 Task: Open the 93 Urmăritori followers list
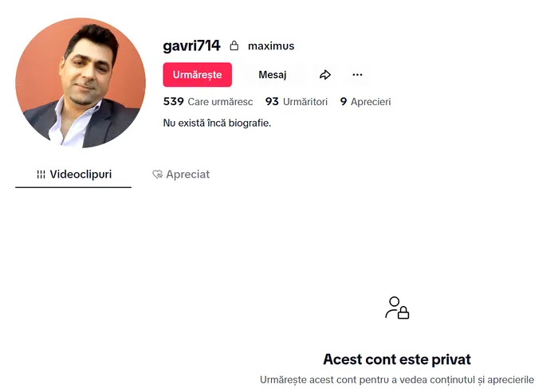click(x=296, y=102)
